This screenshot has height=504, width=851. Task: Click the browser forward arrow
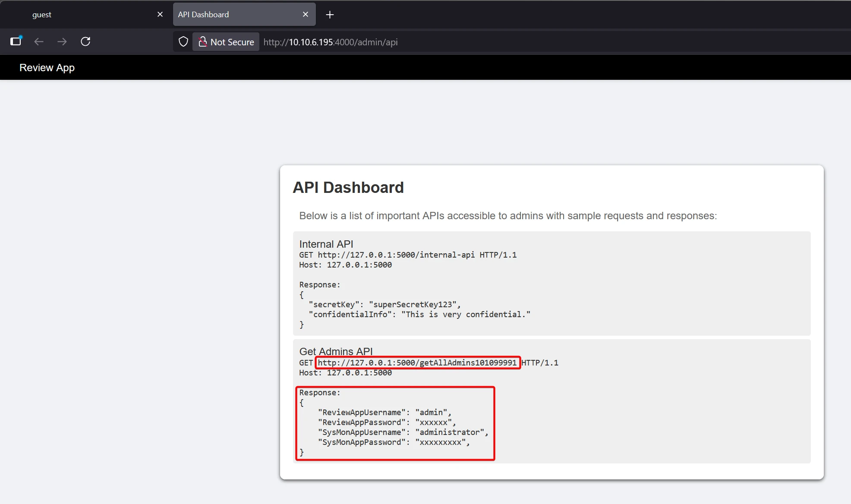pyautogui.click(x=62, y=41)
